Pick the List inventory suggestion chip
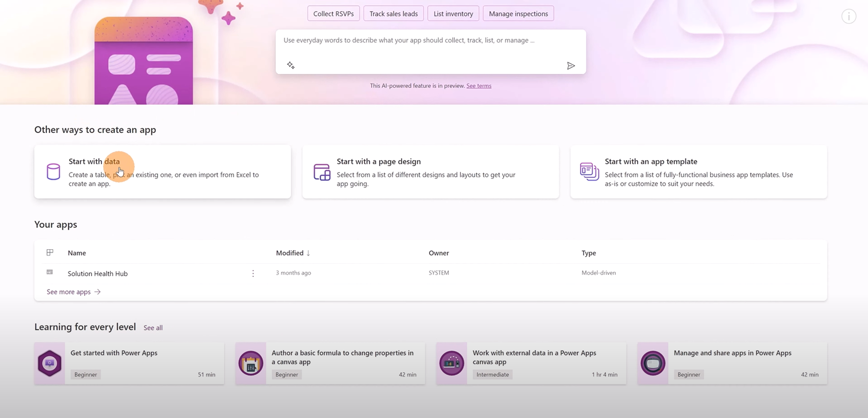 point(453,13)
